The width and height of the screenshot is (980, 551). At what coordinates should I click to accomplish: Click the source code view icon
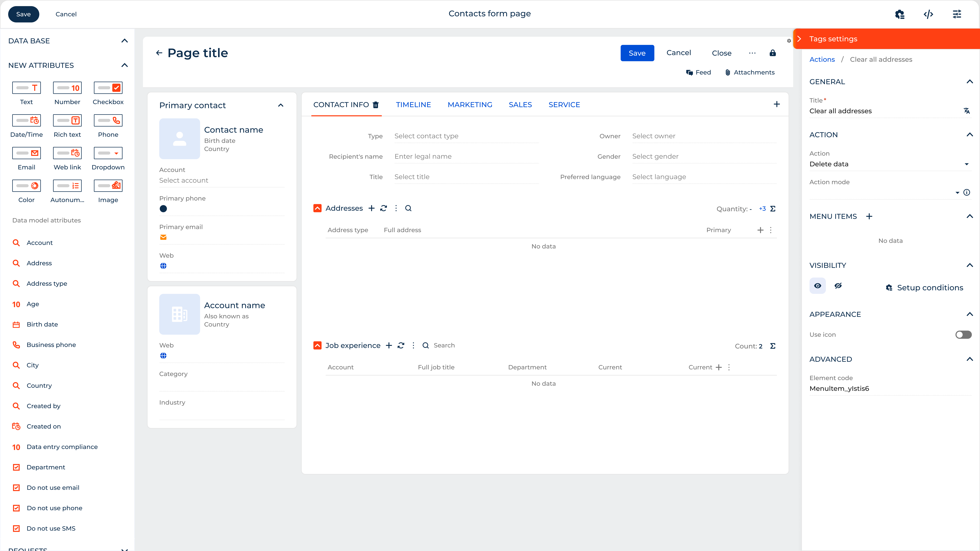(x=928, y=14)
